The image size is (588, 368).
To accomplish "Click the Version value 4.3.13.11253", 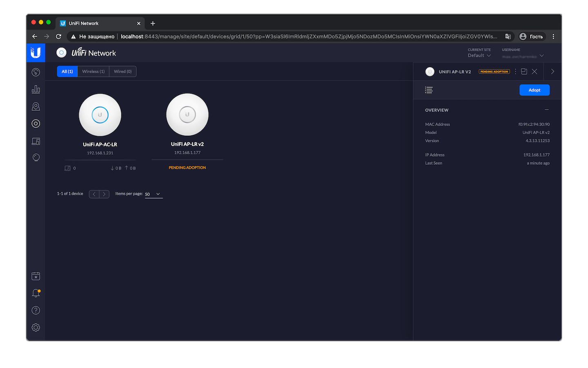I will 538,141.
